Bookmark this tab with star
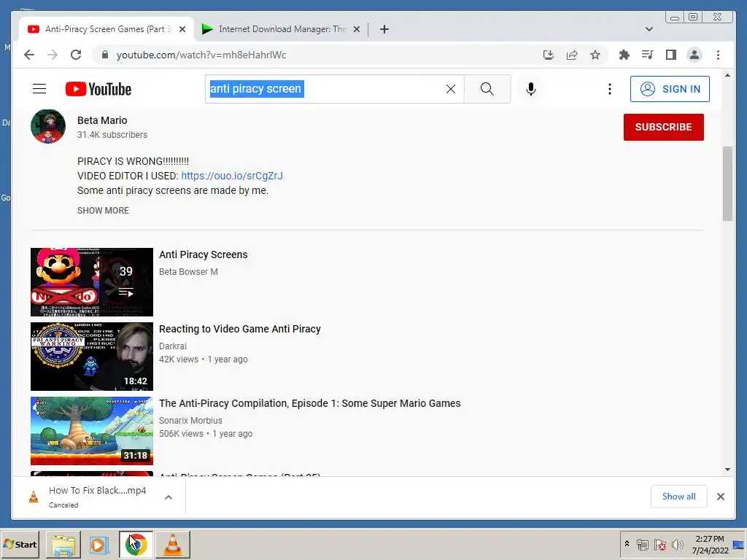The height and width of the screenshot is (560, 747). tap(595, 55)
